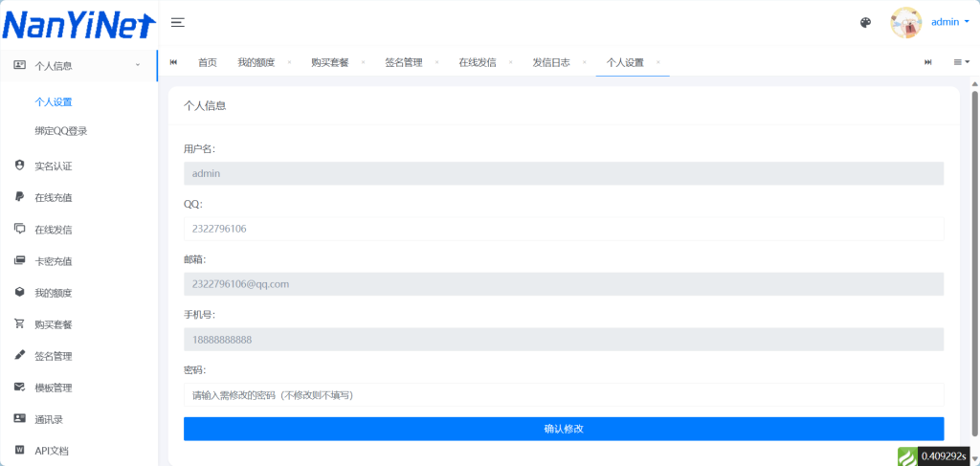Select the 个人设置 tab
980x466 pixels.
(x=625, y=62)
